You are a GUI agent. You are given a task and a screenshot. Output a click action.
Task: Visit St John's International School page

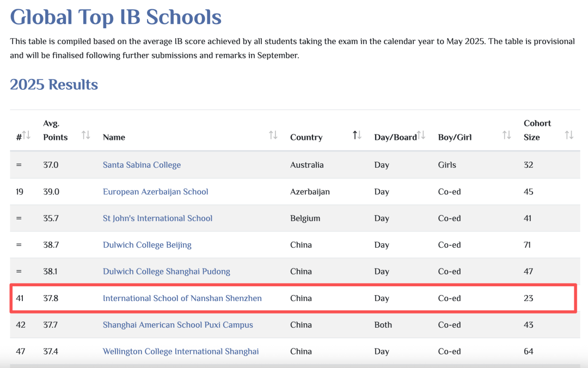click(x=157, y=218)
